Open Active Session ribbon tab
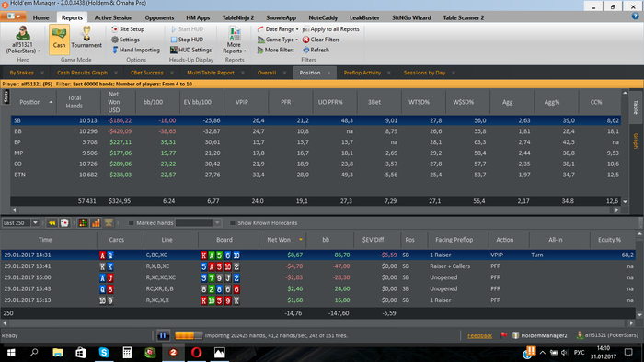This screenshot has height=362, width=644. (x=113, y=17)
